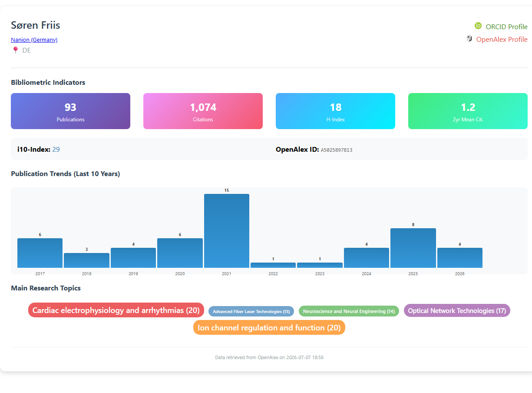This screenshot has height=393, width=532.
Task: Click the i10-Index value 29
Action: click(x=56, y=150)
